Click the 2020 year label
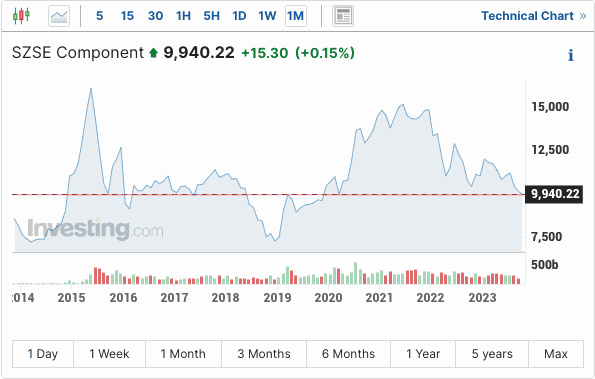 [328, 298]
